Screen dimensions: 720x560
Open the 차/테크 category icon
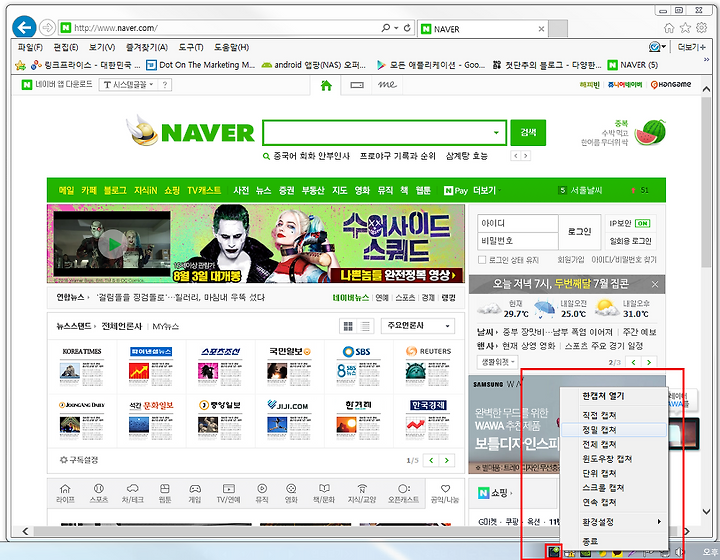[x=132, y=493]
